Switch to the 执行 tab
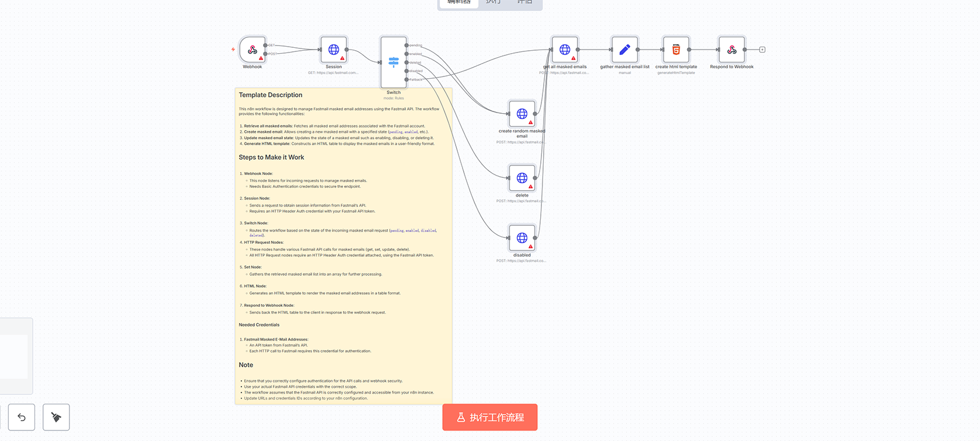The image size is (980, 441). click(x=494, y=2)
